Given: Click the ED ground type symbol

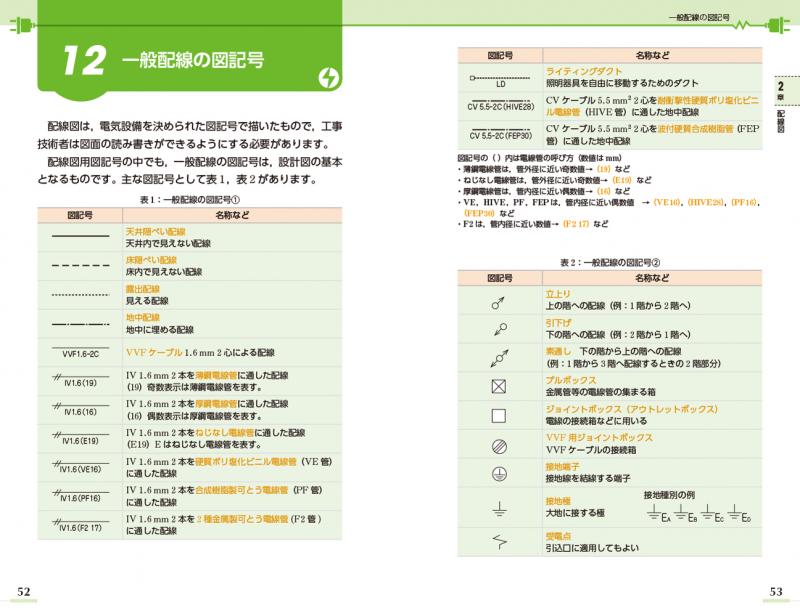Looking at the screenshot, I should tap(739, 514).
